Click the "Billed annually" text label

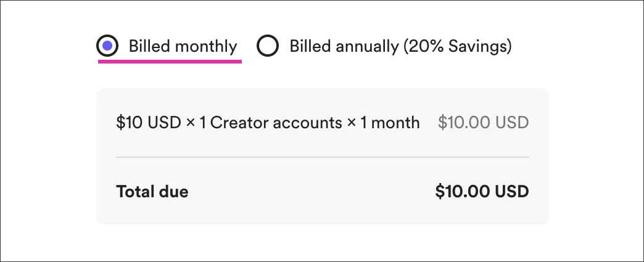(344, 46)
